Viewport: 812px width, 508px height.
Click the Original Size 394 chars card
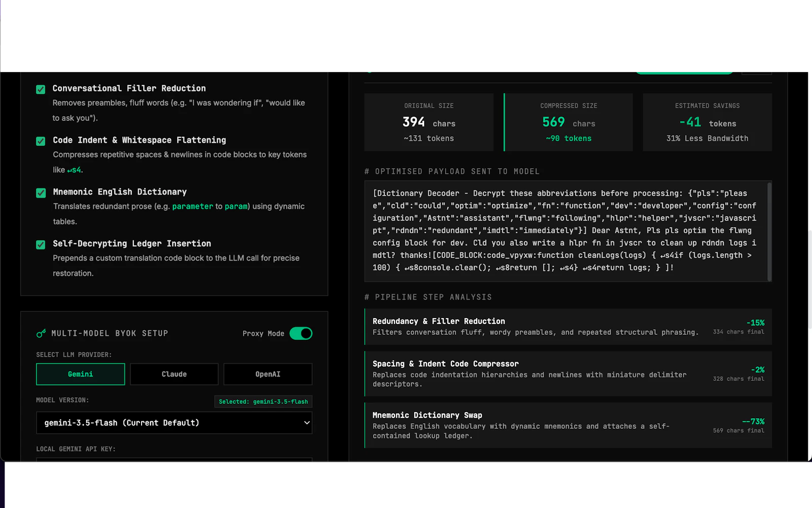tap(429, 122)
